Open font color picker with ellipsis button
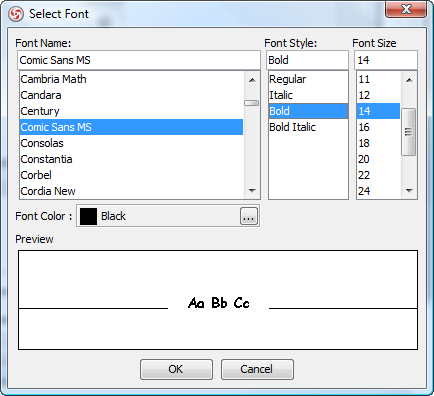The width and height of the screenshot is (434, 396). click(x=249, y=216)
